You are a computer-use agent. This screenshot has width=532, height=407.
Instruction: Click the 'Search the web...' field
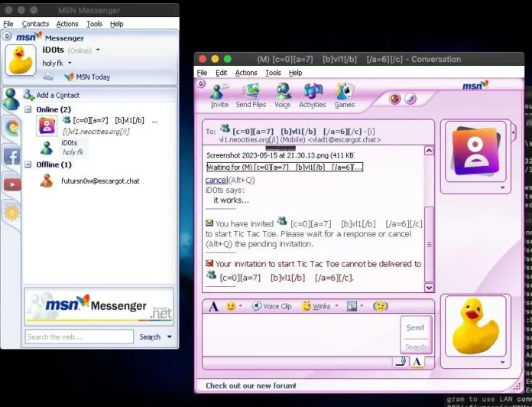coord(79,337)
